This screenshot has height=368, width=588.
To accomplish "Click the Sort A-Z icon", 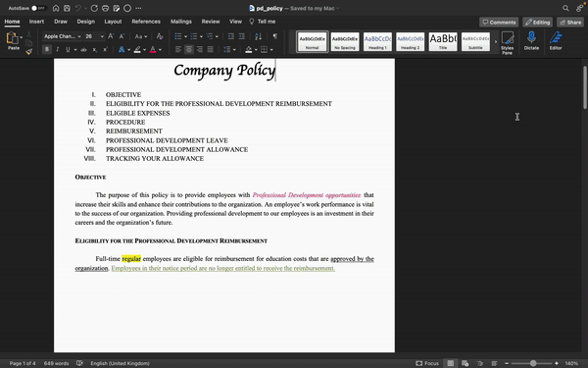I will pos(259,36).
